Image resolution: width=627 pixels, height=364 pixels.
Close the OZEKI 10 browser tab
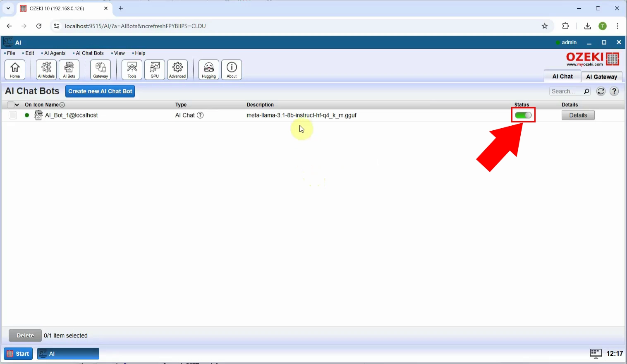106,8
